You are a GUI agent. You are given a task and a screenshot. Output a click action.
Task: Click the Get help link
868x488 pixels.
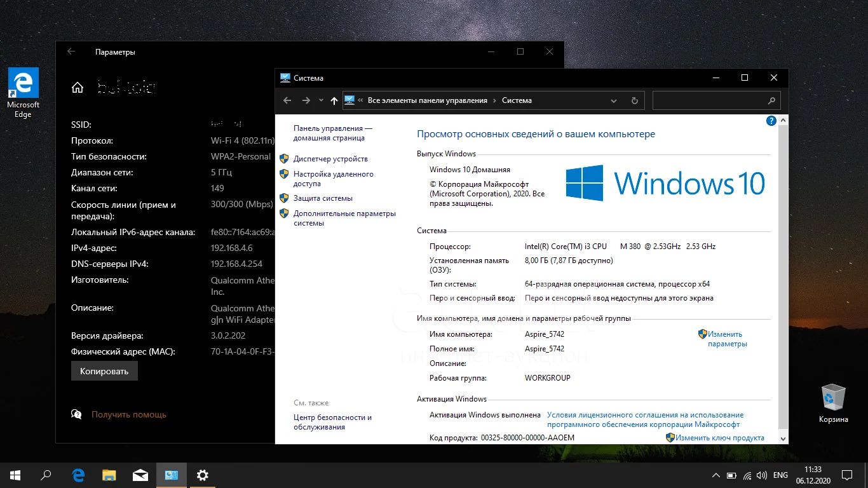point(128,414)
